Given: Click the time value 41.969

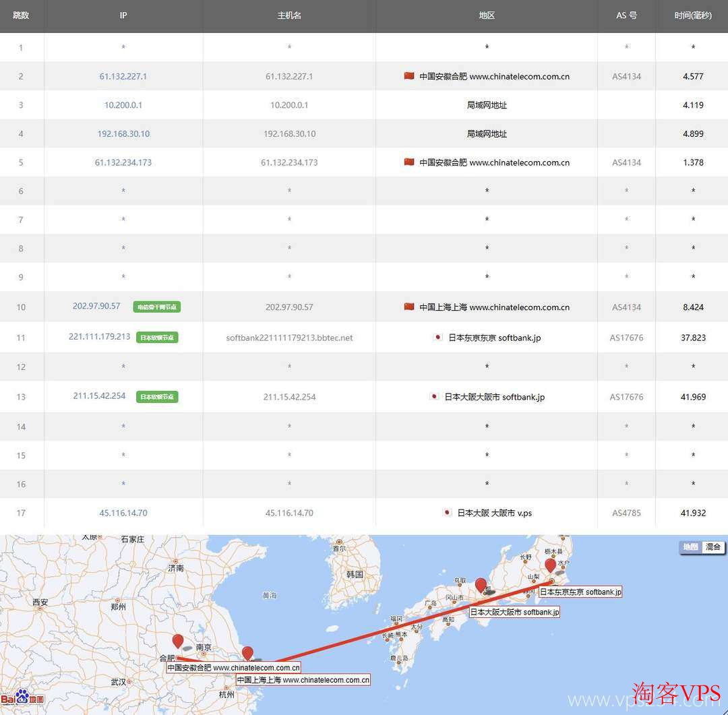Looking at the screenshot, I should tap(693, 397).
